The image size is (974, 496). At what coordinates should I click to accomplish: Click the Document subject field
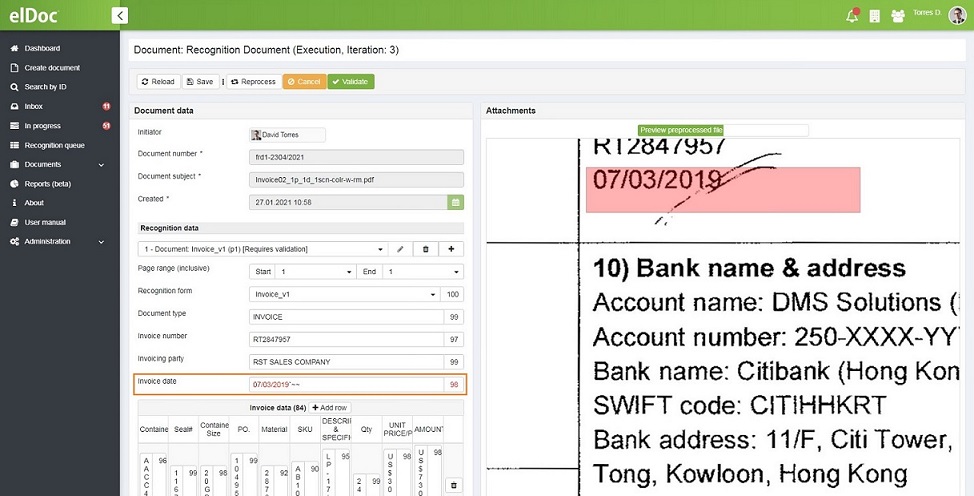(356, 180)
